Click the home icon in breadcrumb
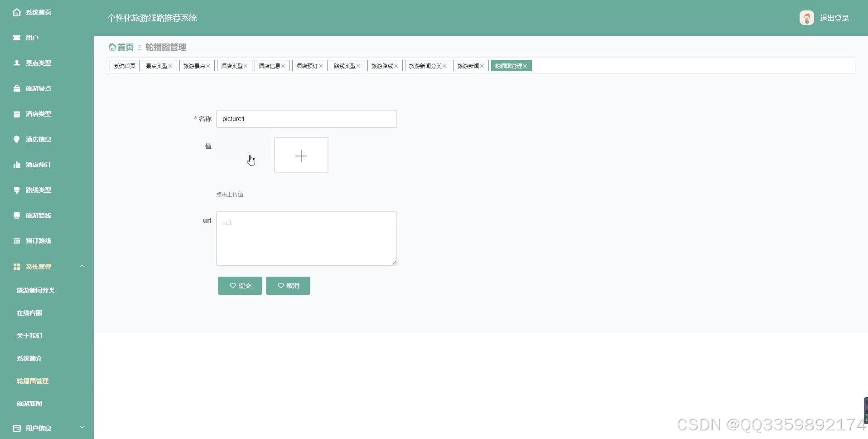868x439 pixels. pyautogui.click(x=112, y=47)
